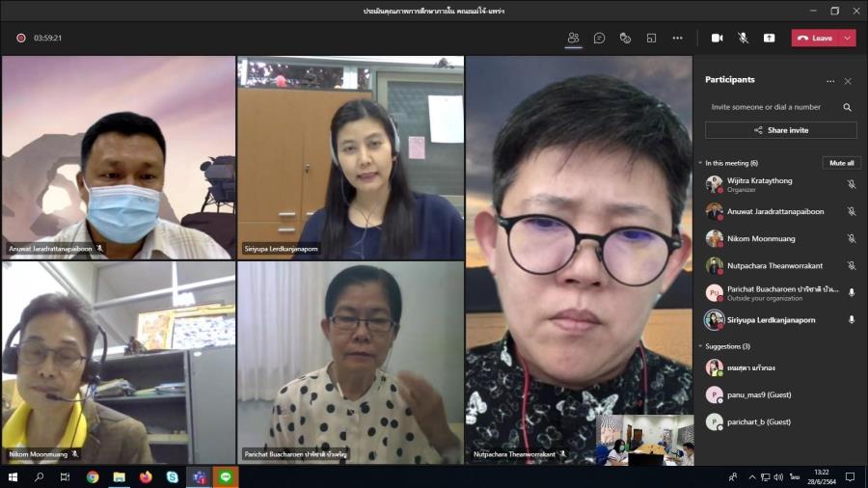The image size is (868, 488).
Task: Click the search icon in invite field
Action: (x=847, y=107)
